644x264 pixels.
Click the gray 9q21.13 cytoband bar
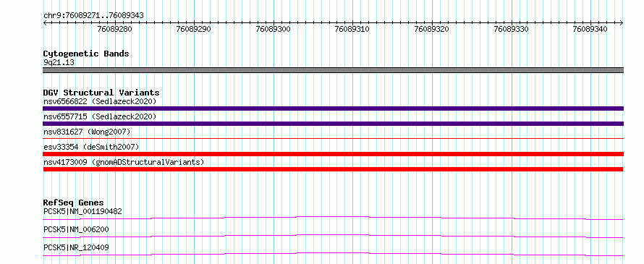pos(333,70)
